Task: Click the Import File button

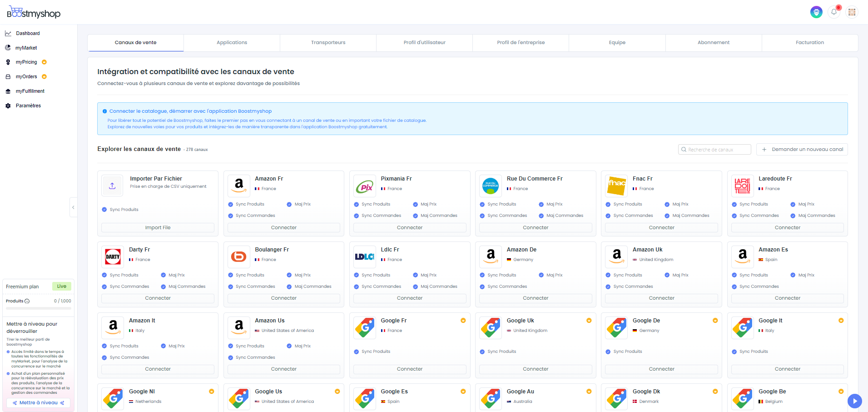Action: click(x=158, y=227)
